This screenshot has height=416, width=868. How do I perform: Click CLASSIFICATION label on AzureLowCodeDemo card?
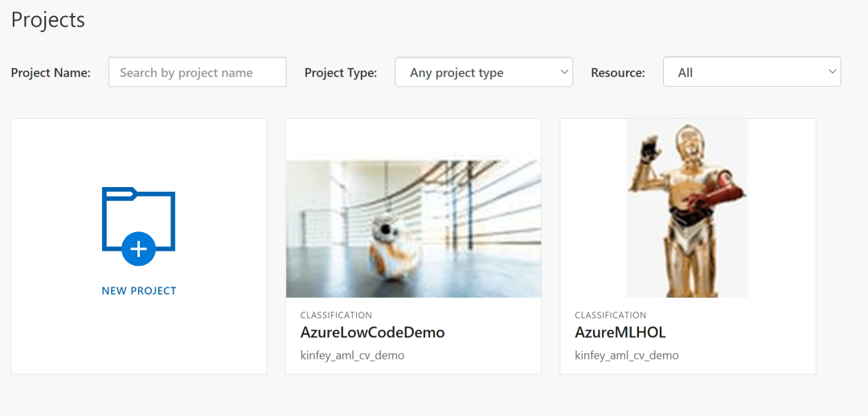(x=336, y=316)
